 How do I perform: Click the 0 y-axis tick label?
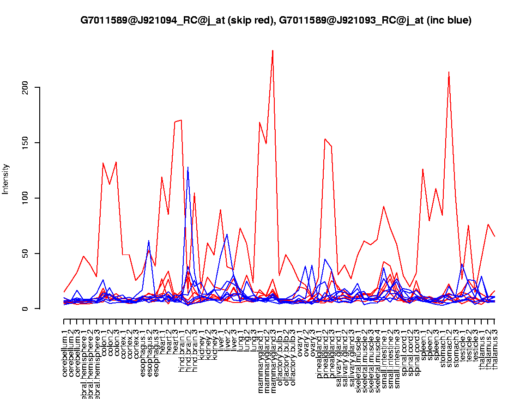click(25, 308)
